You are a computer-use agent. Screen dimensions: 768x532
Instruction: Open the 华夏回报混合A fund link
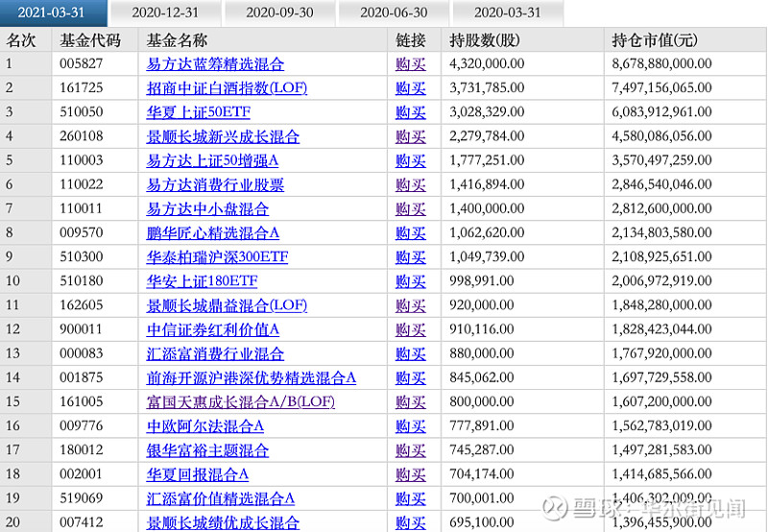198,474
